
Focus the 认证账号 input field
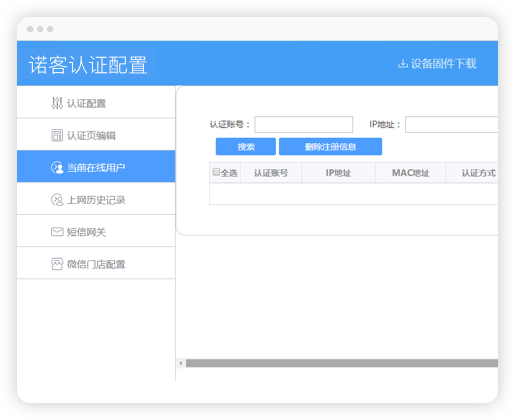pyautogui.click(x=304, y=124)
